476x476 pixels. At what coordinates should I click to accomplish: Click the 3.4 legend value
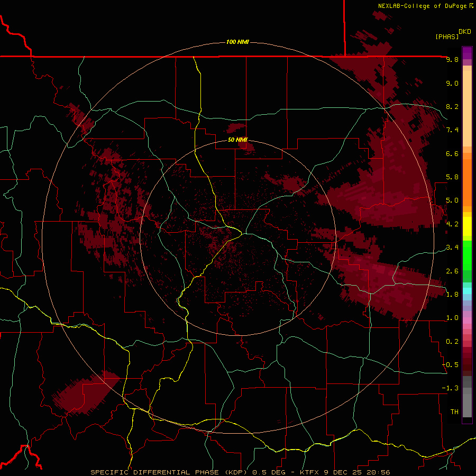[x=452, y=248]
